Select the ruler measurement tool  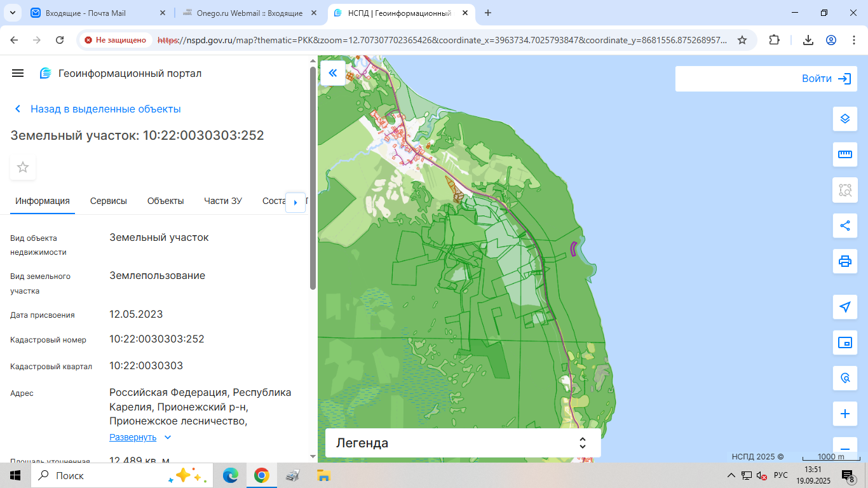click(x=844, y=154)
